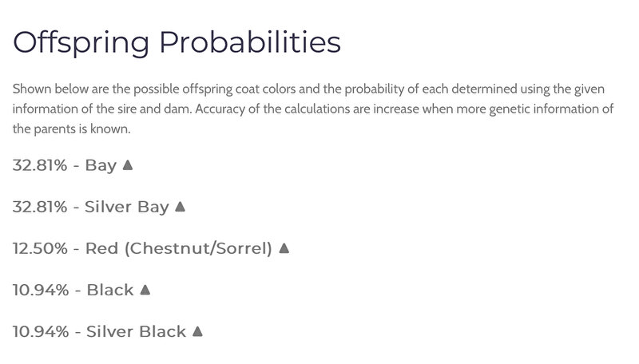639x364 pixels.
Task: Click the triangle after Red (Chestnut/Sorrel)
Action: (284, 248)
